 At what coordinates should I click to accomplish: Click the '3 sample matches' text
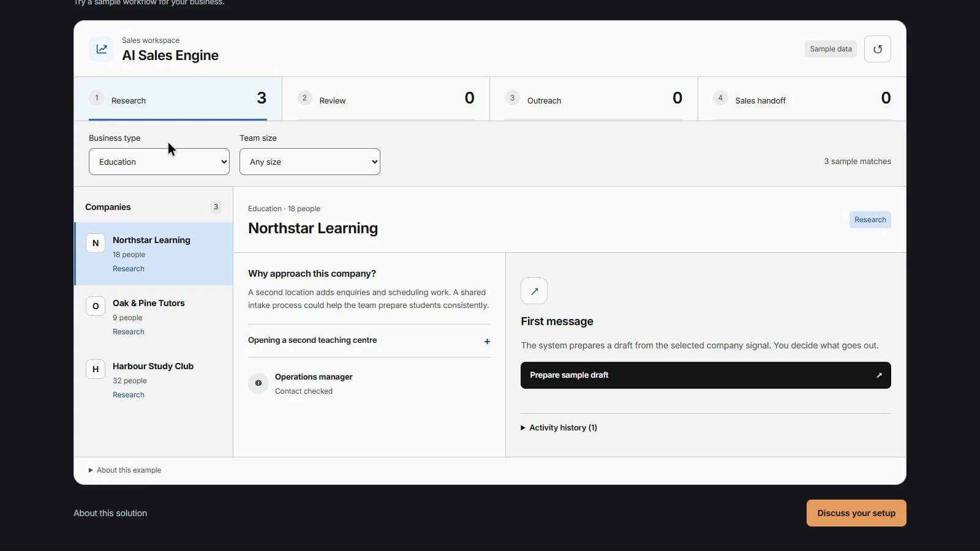click(858, 162)
